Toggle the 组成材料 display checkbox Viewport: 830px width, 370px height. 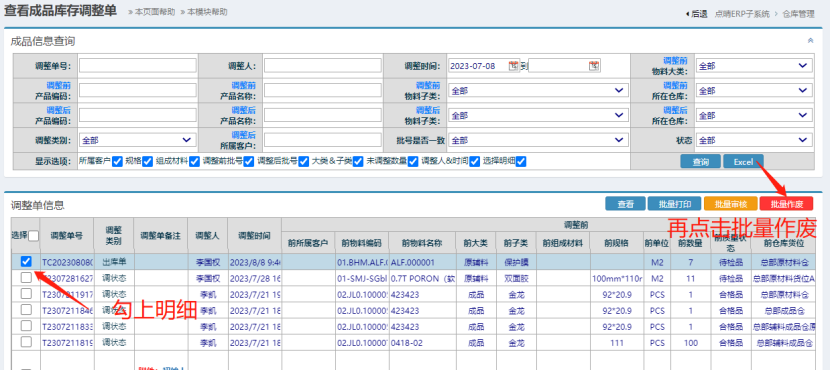[x=195, y=161]
